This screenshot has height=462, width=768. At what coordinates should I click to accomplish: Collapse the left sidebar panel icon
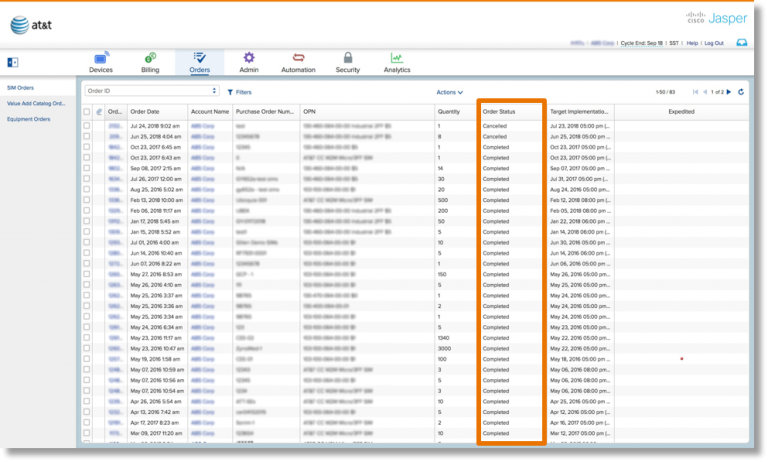pyautogui.click(x=13, y=62)
